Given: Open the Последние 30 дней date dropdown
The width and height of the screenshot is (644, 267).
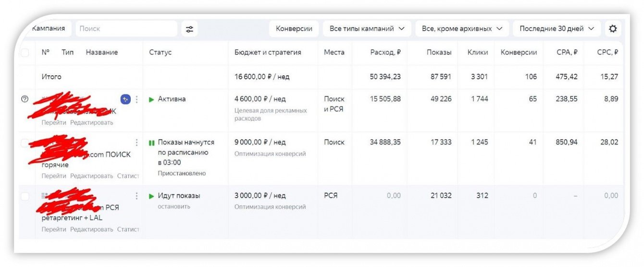Looking at the screenshot, I should (556, 29).
